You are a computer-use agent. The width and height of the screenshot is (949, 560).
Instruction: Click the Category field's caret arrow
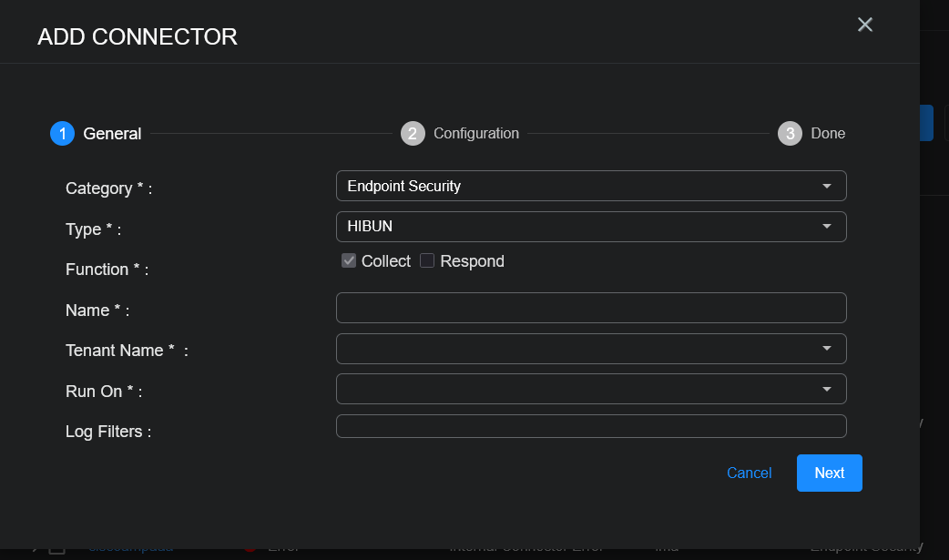click(x=826, y=186)
